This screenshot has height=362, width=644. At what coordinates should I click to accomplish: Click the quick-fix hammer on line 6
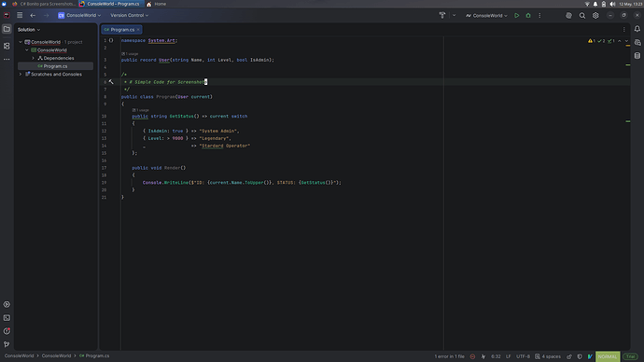tap(111, 82)
